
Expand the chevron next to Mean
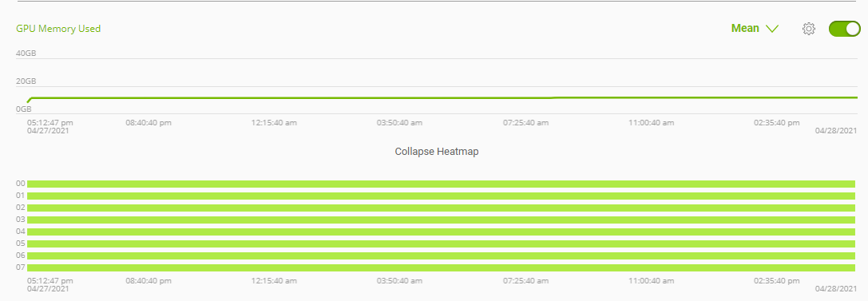[x=772, y=29]
